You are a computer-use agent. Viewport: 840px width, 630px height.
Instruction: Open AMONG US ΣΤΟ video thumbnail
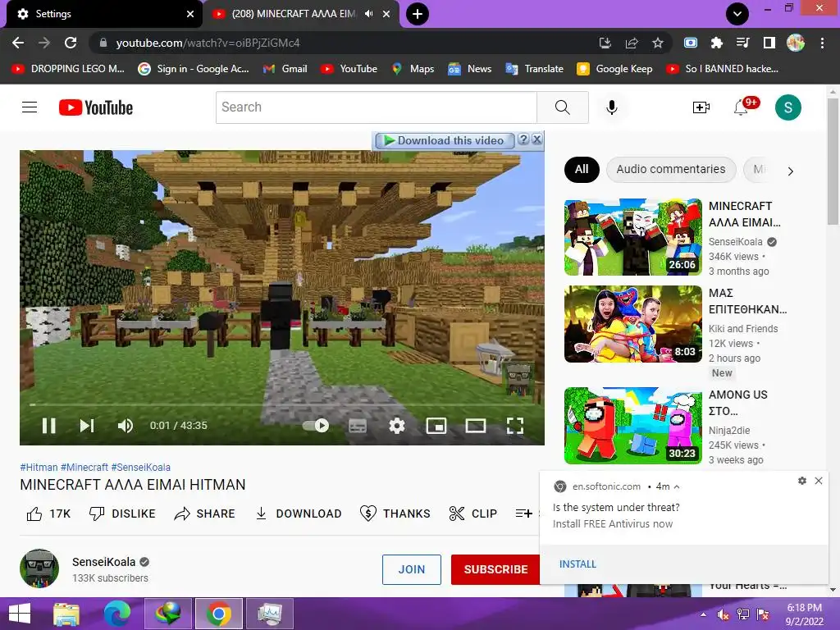tap(632, 426)
